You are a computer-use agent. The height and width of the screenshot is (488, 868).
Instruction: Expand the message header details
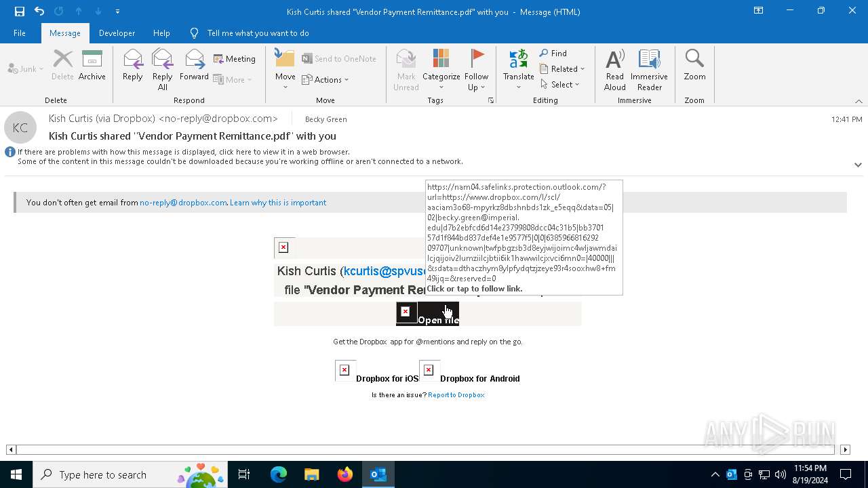[858, 165]
